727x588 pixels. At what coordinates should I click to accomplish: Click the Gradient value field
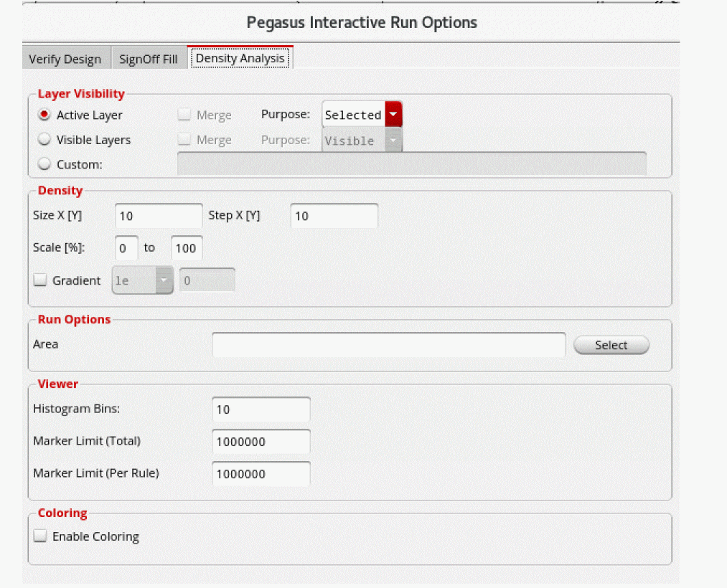207,280
